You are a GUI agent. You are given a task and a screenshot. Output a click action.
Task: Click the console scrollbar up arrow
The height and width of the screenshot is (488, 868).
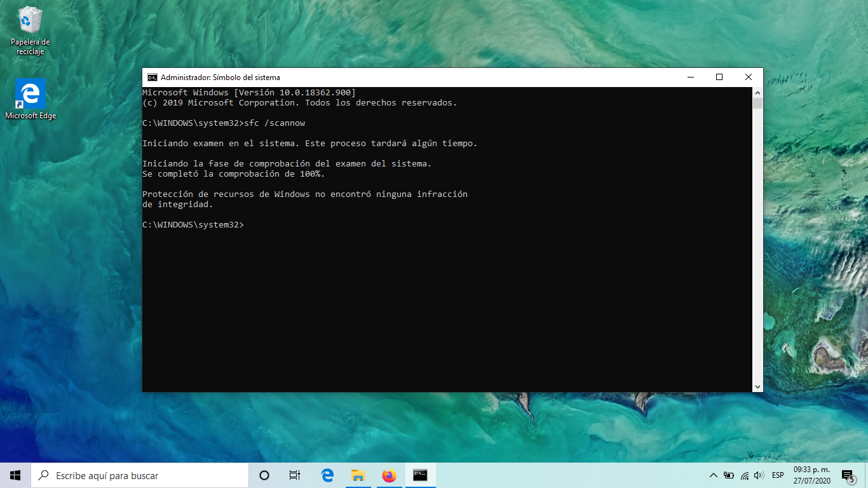pyautogui.click(x=757, y=93)
